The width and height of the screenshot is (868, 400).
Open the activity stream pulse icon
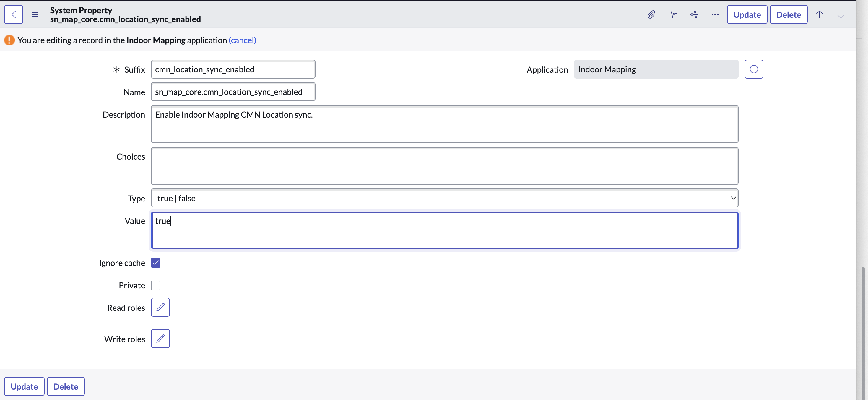click(x=672, y=14)
